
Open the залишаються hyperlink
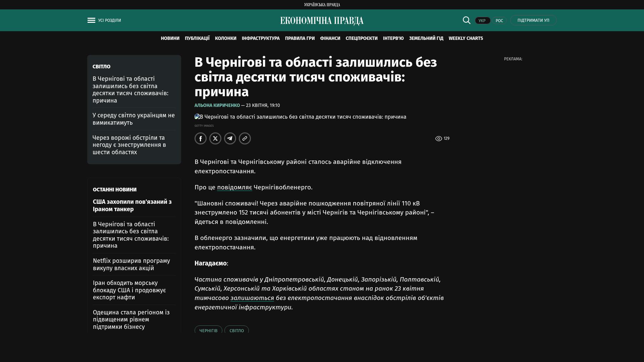click(252, 298)
